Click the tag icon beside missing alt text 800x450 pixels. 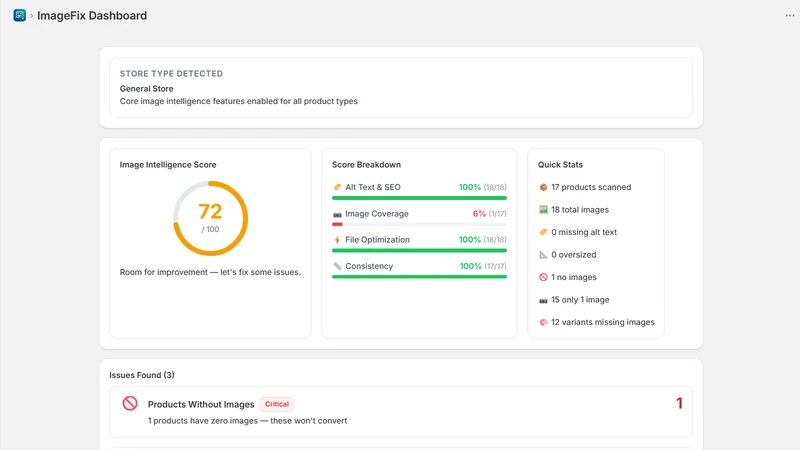(x=543, y=232)
